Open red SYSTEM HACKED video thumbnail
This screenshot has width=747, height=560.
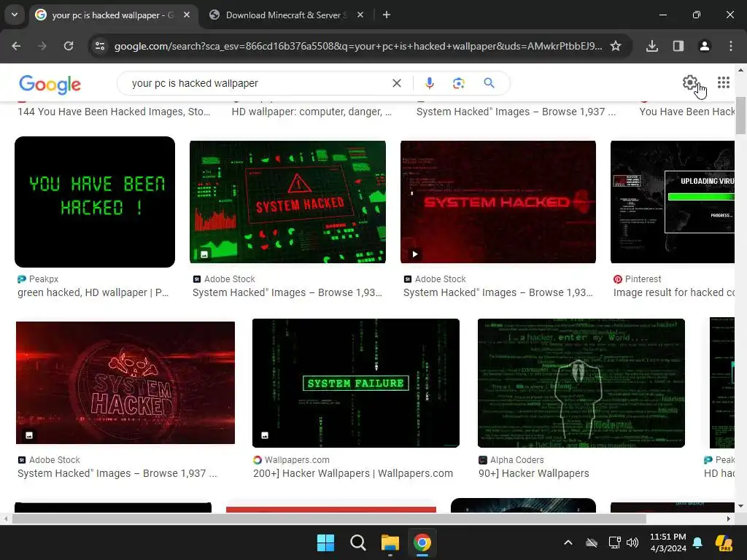click(498, 202)
